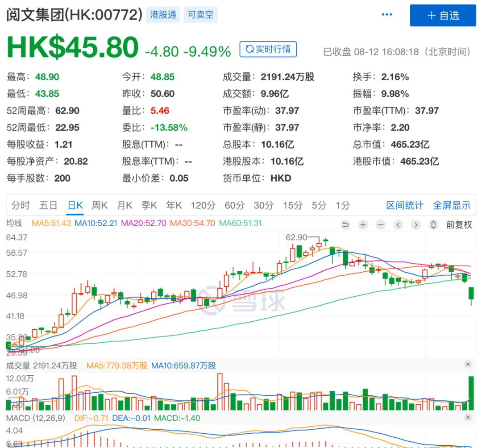This screenshot has height=448, width=482.
Task: Toggle candlestick chart style icon
Action: coord(433,225)
